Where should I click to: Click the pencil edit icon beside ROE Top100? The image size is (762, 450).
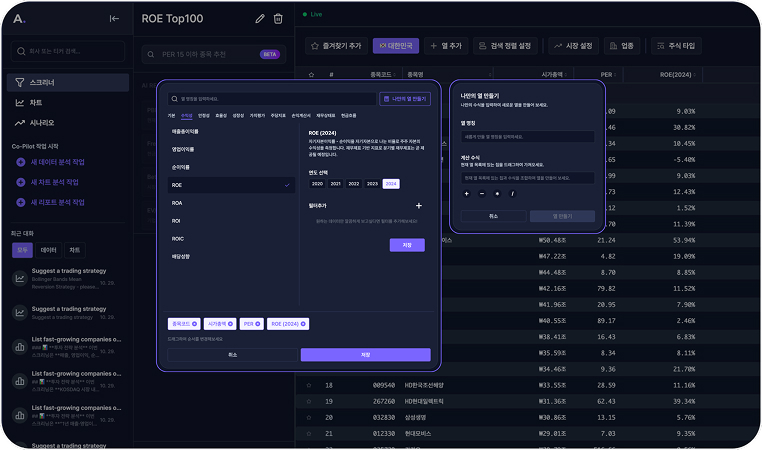(x=260, y=18)
